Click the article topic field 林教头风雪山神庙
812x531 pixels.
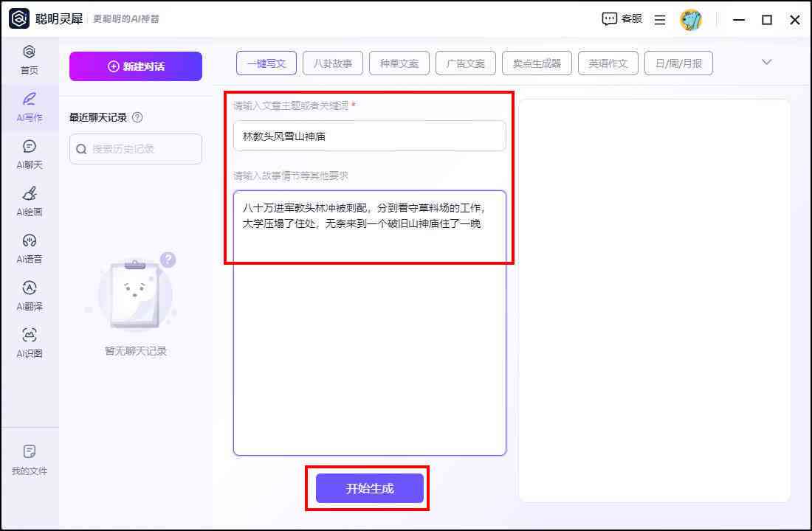(370, 136)
